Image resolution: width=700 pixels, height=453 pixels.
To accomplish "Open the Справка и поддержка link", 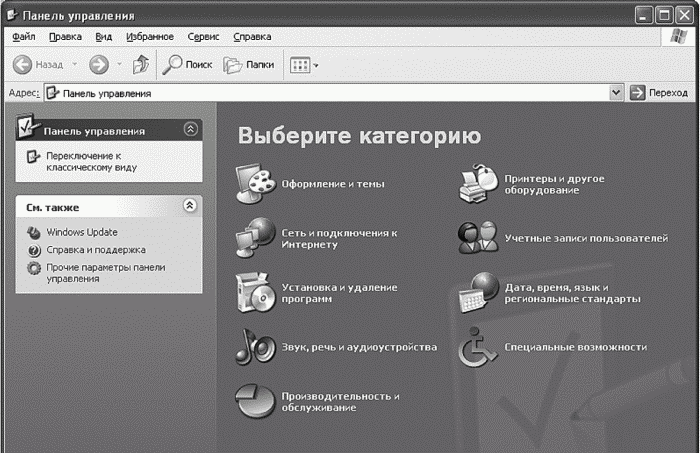I will click(96, 250).
